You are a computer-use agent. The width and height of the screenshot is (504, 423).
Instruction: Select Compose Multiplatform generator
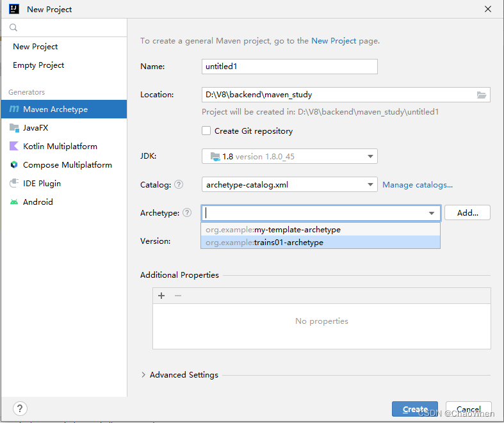[64, 164]
